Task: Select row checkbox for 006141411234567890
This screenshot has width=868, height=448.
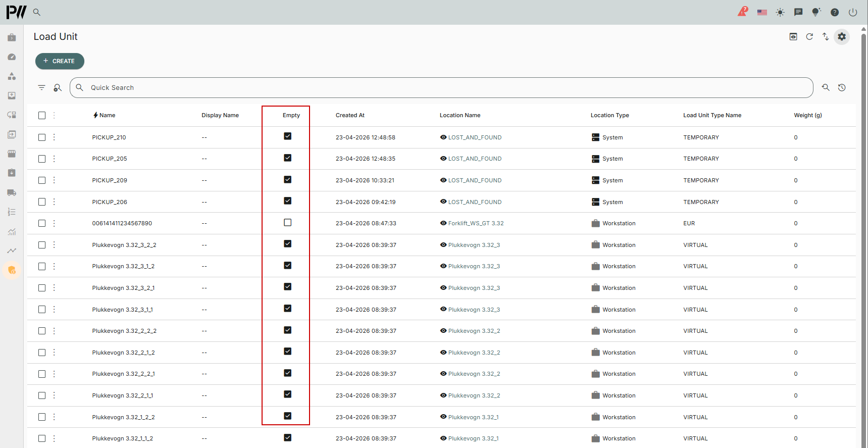Action: coord(42,223)
